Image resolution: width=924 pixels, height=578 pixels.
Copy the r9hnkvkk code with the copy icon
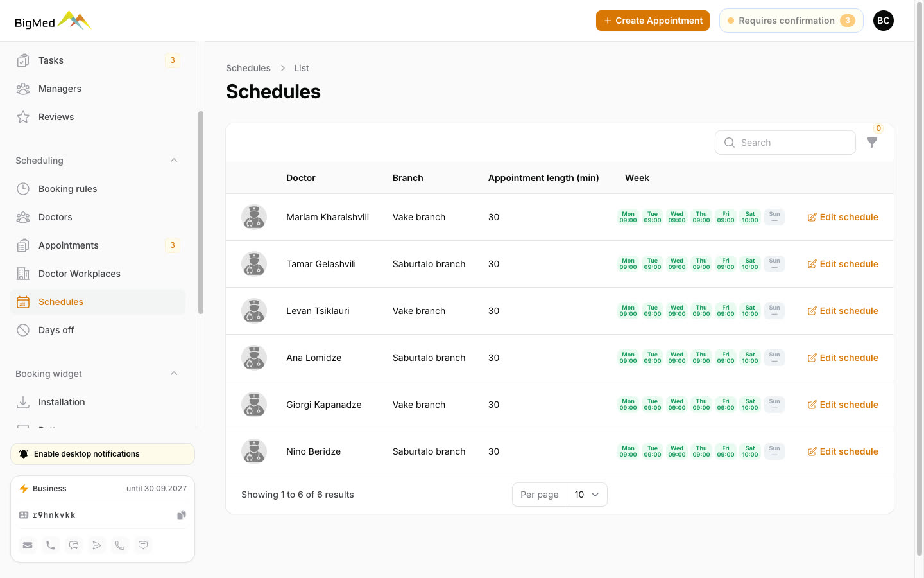182,515
